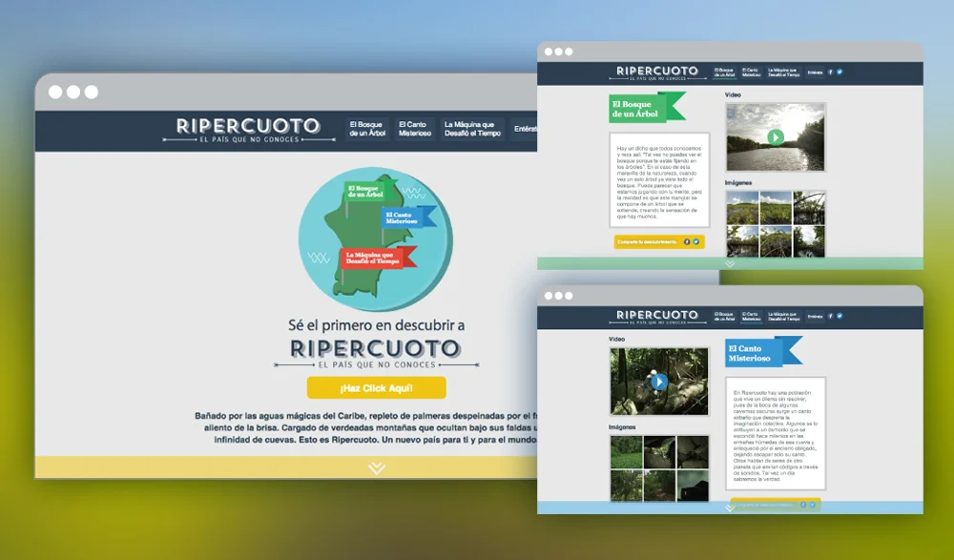Viewport: 954px width, 560px height.
Task: Click blue El Canto Misterioso banner heading
Action: point(763,352)
